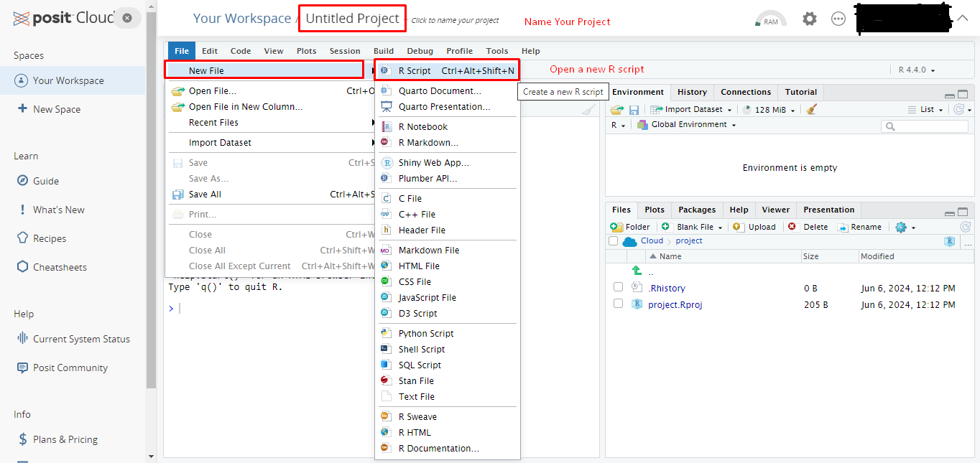The width and height of the screenshot is (980, 463).
Task: Click the .Rhistory file name
Action: (666, 288)
